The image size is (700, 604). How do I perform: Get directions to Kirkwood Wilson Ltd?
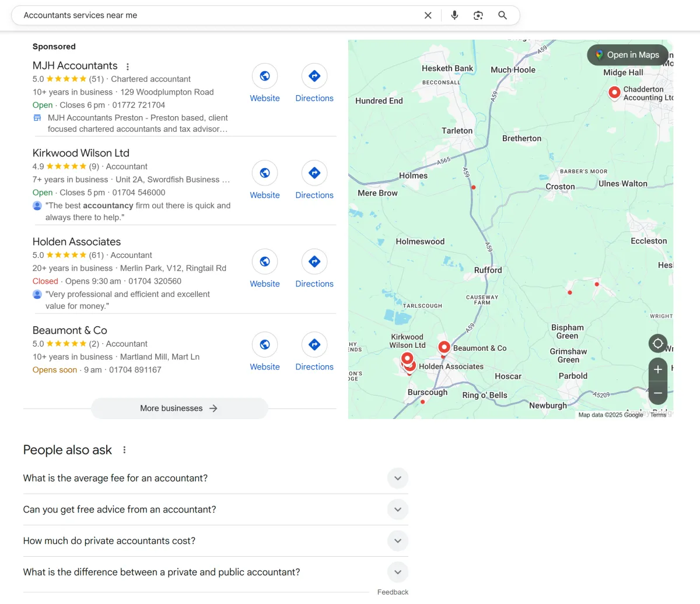click(314, 173)
